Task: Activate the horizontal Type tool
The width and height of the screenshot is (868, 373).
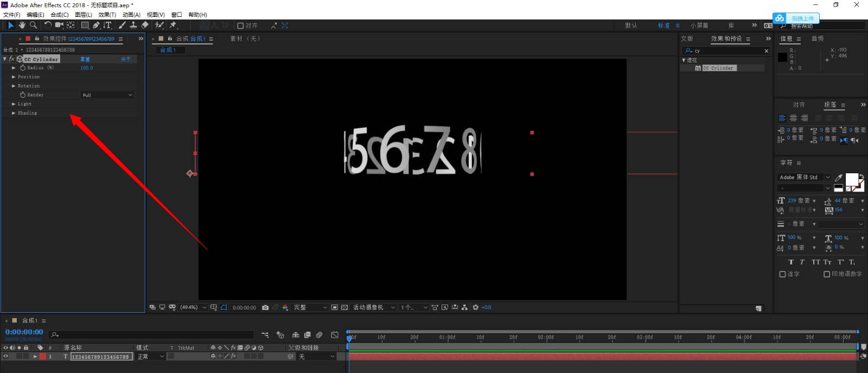Action: pos(107,25)
